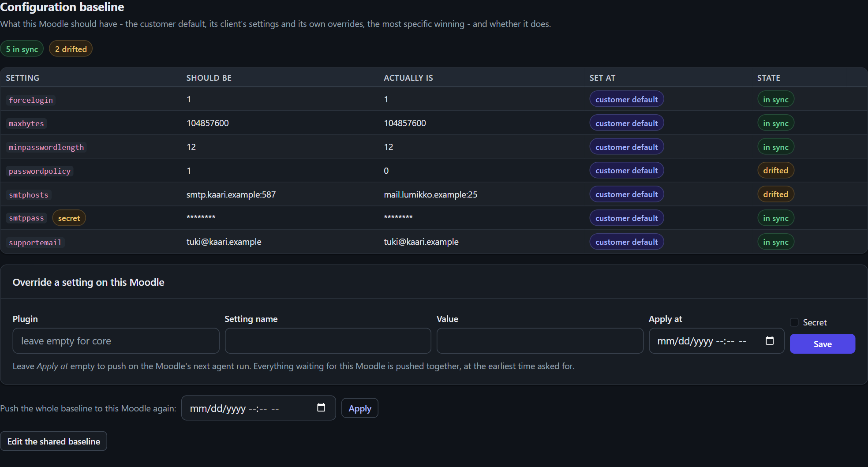Screen dimensions: 868x467
Task: Click the in sync state of forcelogin
Action: 776,100
